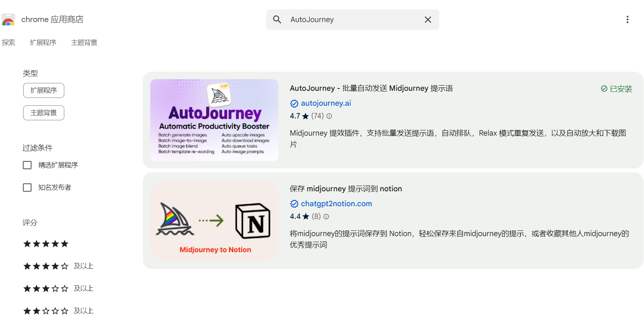Screen dimensions: 644x322
Task: Open 保存 midjourney 提示词到 notion title
Action: coord(346,189)
